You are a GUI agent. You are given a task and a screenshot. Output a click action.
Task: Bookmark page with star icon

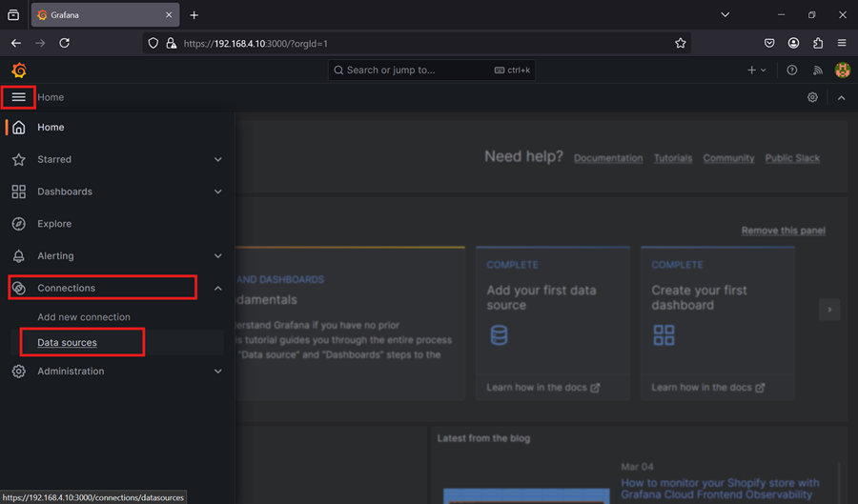pyautogui.click(x=680, y=43)
